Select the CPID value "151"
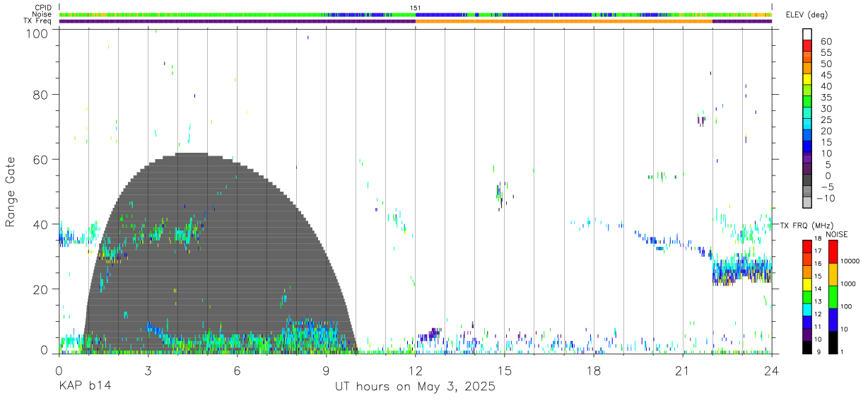This screenshot has width=868, height=401. pos(416,8)
